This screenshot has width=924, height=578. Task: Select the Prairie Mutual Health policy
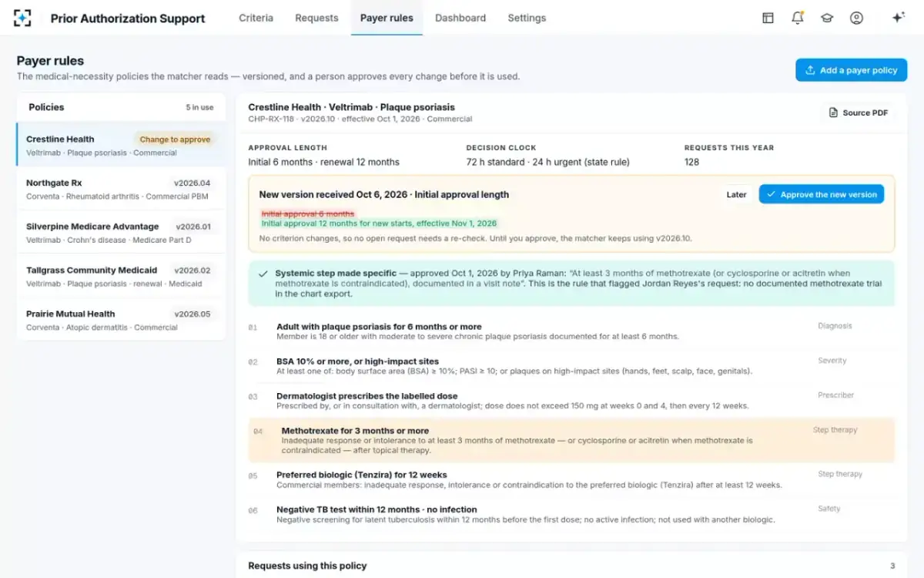coord(122,319)
